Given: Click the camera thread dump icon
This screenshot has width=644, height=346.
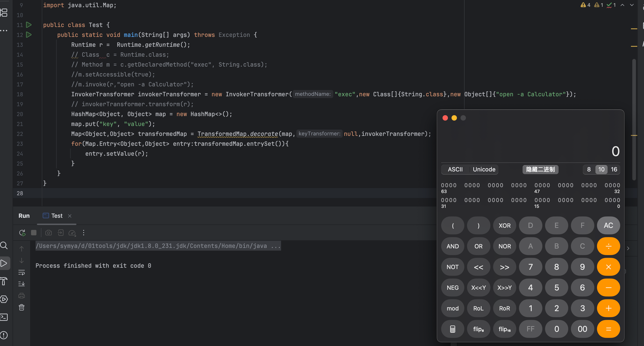Looking at the screenshot, I should pos(49,233).
